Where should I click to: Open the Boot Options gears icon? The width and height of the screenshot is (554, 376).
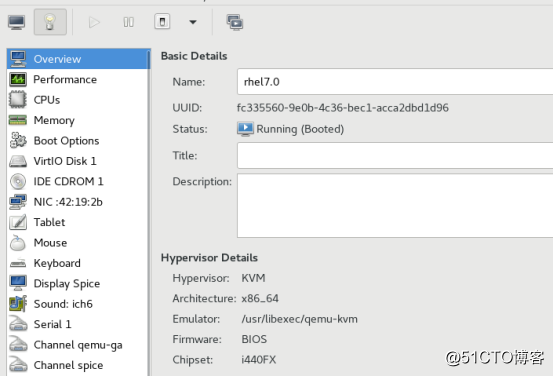click(18, 140)
